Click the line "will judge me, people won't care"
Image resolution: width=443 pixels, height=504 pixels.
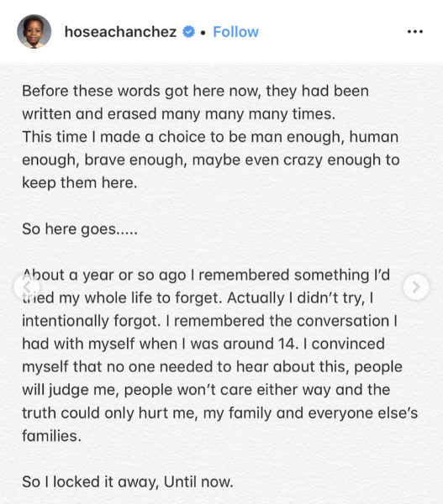pyautogui.click(x=206, y=390)
